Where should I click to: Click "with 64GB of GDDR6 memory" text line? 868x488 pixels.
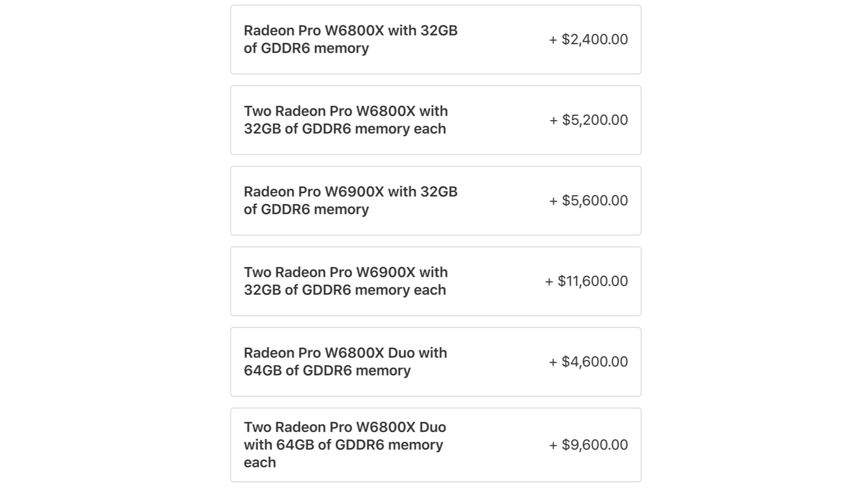click(x=343, y=445)
